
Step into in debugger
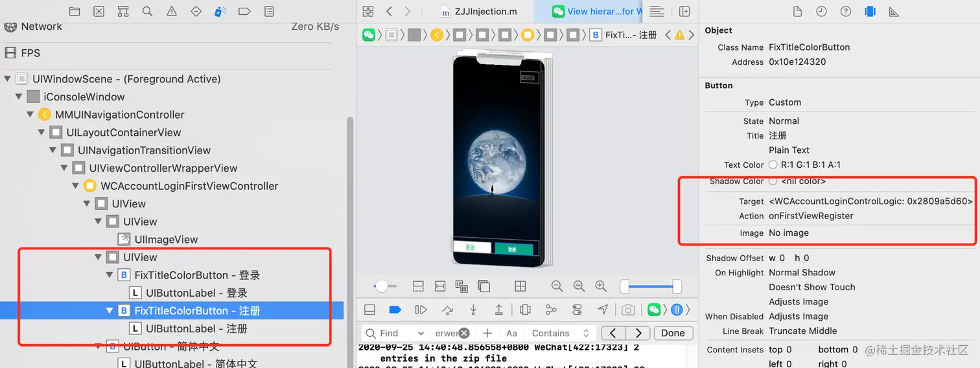pos(473,310)
